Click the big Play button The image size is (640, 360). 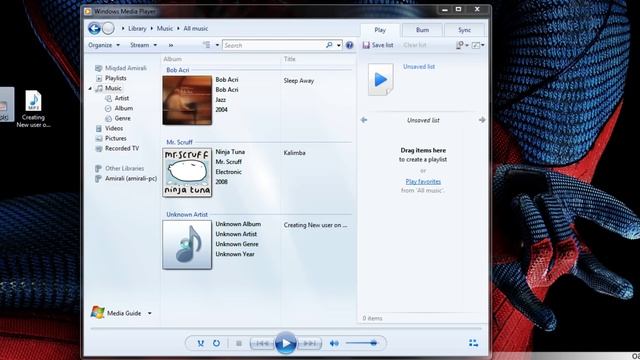point(286,343)
